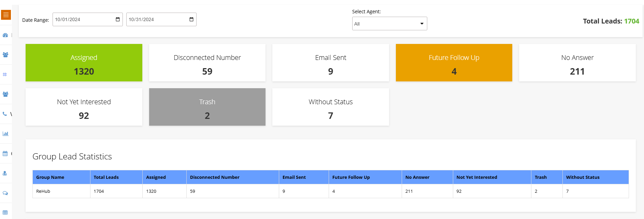644x219 pixels.
Task: Open the calendar icon in the sidebar
Action: coord(5,154)
